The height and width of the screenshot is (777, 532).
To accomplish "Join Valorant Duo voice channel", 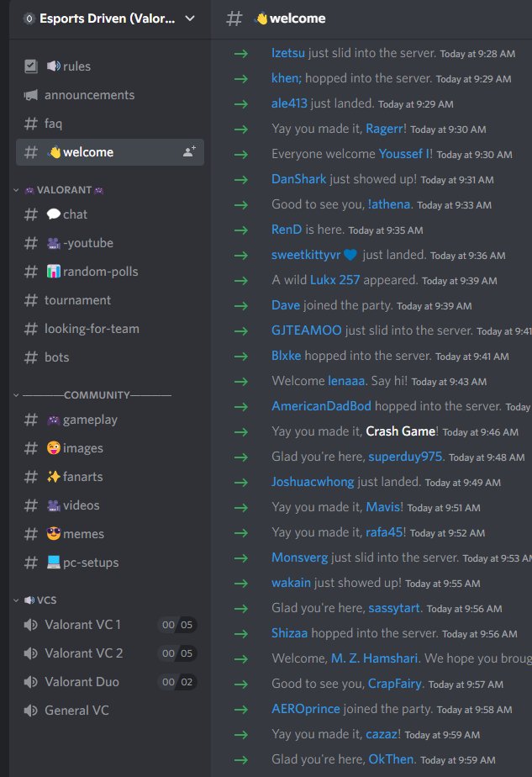I will 110,682.
